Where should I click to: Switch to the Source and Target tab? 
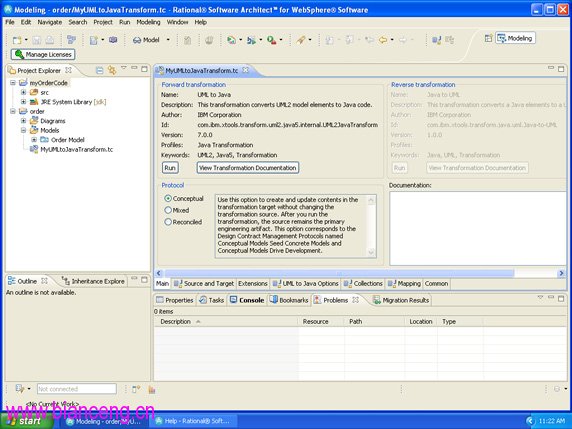204,284
